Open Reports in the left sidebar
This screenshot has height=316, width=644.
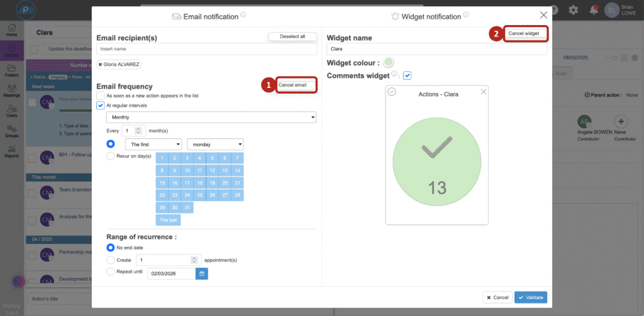pos(11,151)
